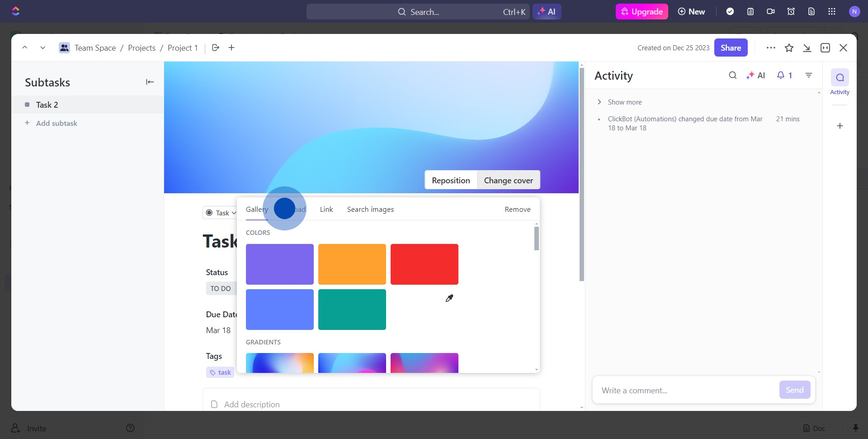Collapse the Subtasks sidebar

(x=150, y=82)
